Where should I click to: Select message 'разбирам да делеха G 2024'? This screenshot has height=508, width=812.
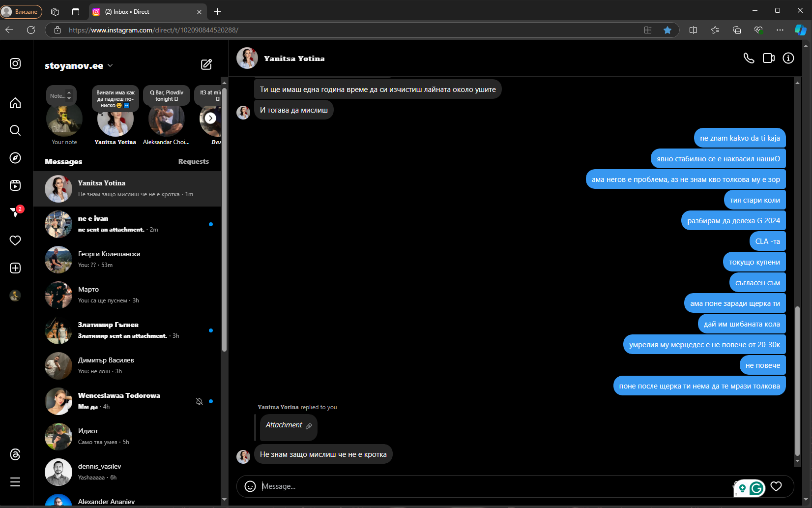click(x=733, y=221)
